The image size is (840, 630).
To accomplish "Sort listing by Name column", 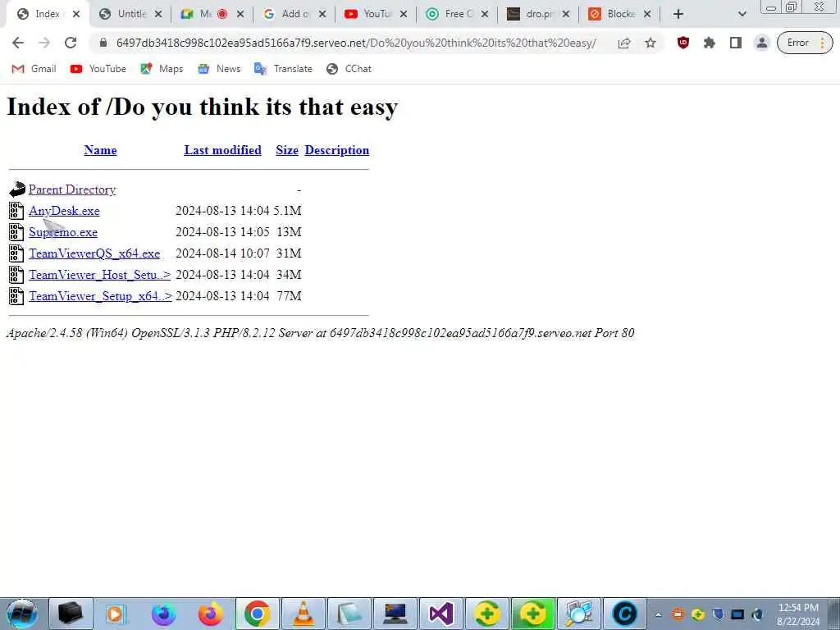I will click(x=100, y=150).
